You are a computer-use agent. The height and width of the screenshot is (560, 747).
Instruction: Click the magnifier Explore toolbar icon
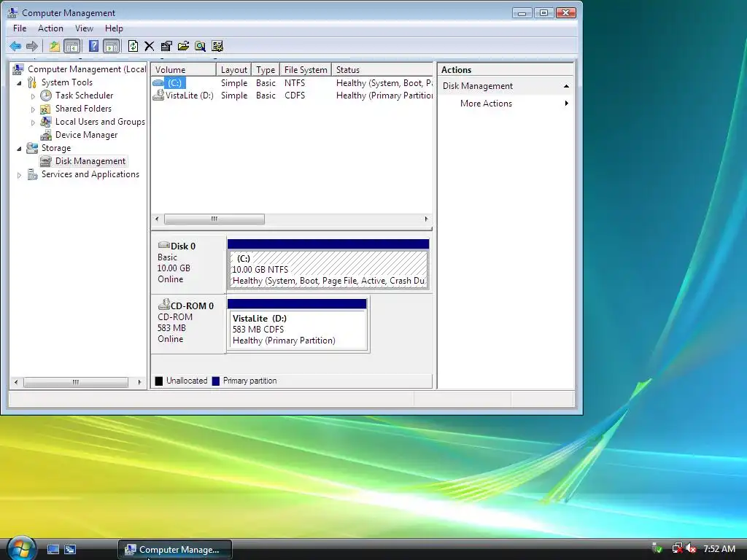(201, 46)
